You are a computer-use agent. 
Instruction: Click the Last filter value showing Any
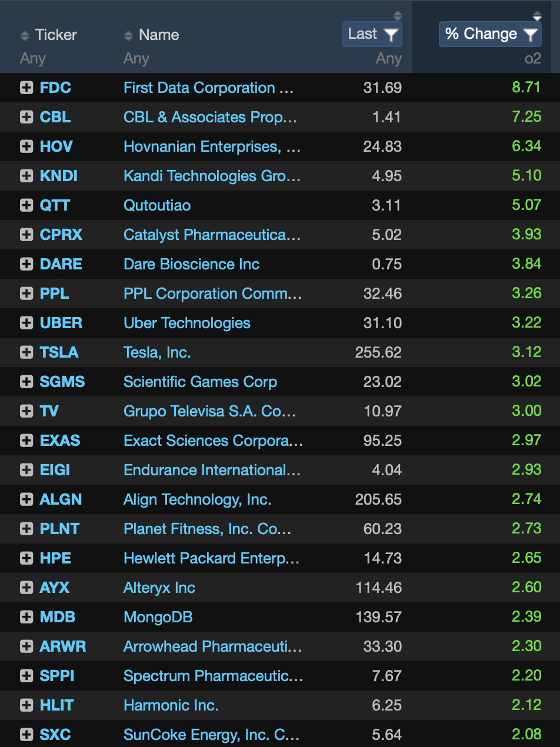(389, 59)
